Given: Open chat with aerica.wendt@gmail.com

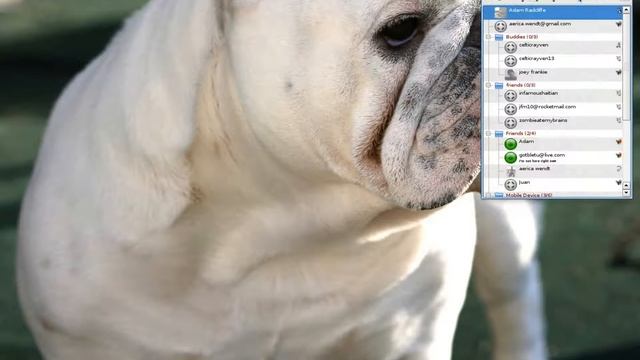Looking at the screenshot, I should pos(540,24).
